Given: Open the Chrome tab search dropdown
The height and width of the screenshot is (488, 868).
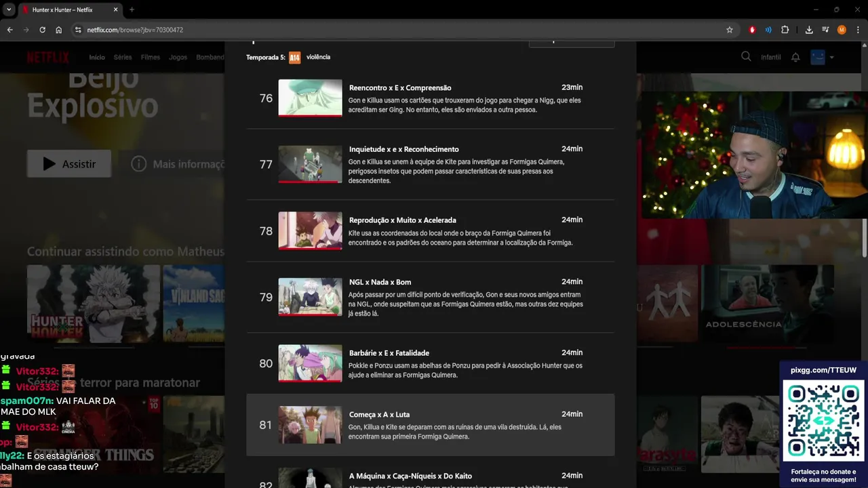Looking at the screenshot, I should pyautogui.click(x=9, y=9).
